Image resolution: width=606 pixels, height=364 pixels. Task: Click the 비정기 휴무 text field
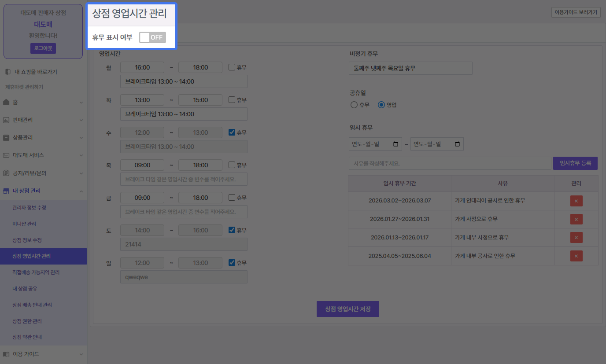click(410, 68)
